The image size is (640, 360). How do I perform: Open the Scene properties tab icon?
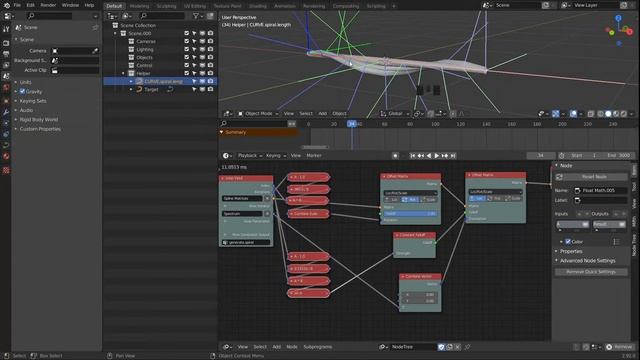6,76
